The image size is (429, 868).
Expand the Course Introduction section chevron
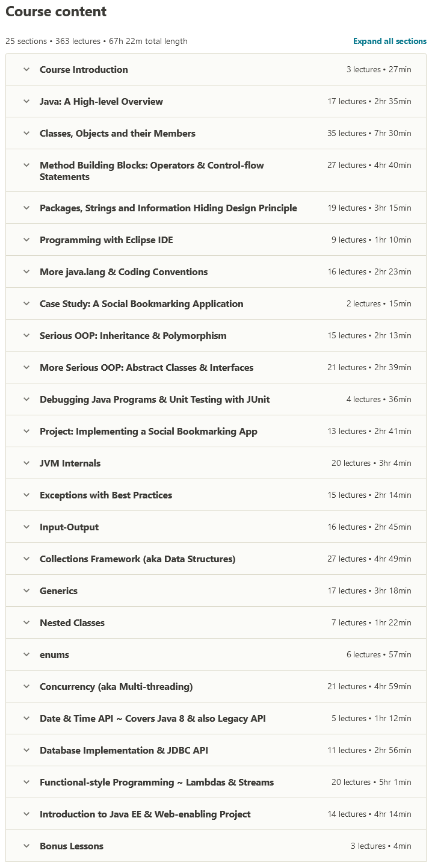(x=26, y=69)
